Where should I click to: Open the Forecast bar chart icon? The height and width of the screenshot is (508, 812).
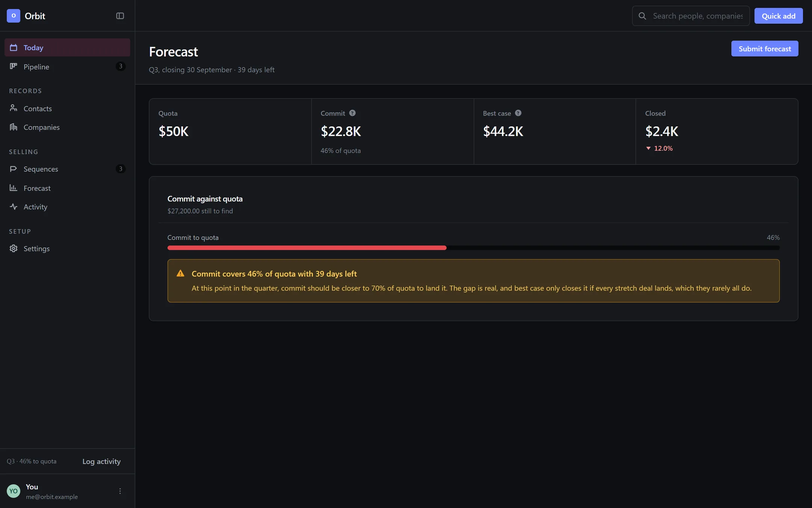point(14,187)
